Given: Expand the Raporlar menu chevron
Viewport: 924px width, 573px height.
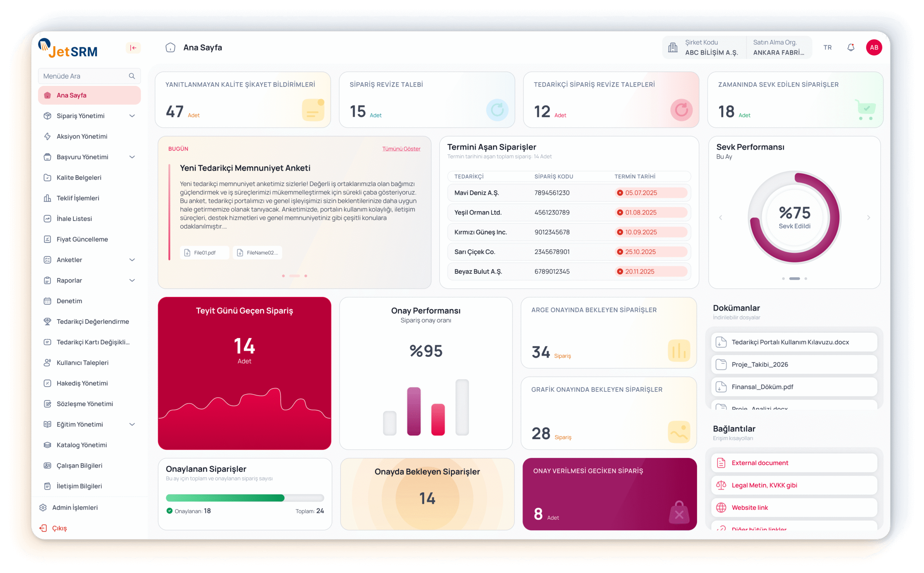Looking at the screenshot, I should [x=132, y=280].
